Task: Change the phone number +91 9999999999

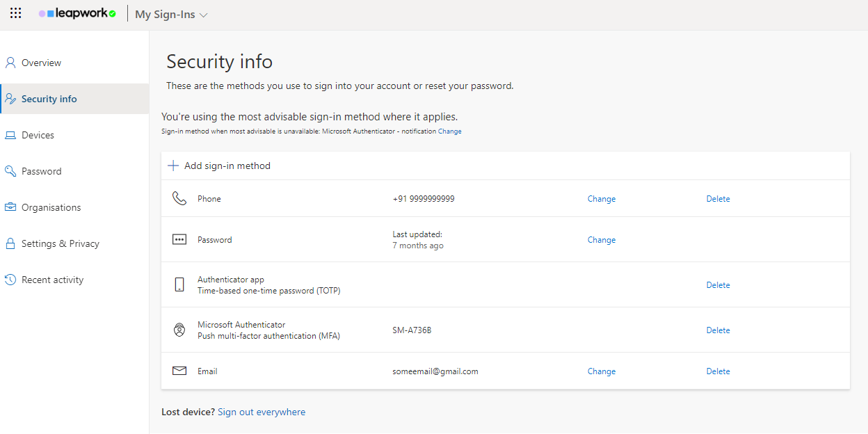Action: coord(601,198)
